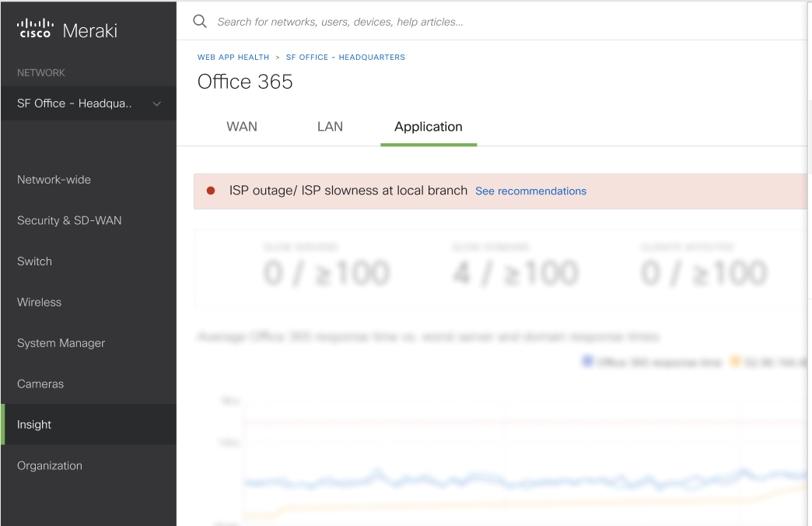Click the NETWORK sidebar label
This screenshot has width=812, height=526.
41,73
